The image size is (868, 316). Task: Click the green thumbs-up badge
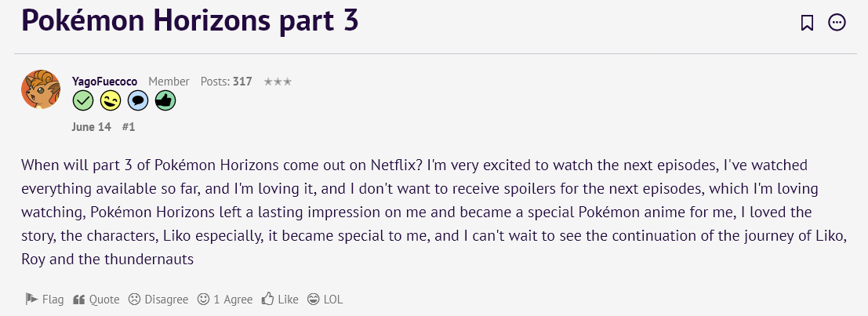point(165,100)
